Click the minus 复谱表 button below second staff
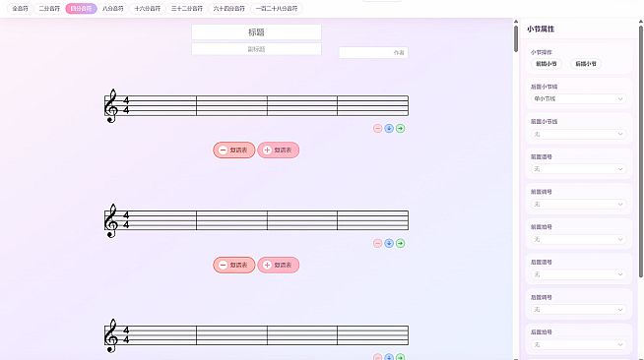The height and width of the screenshot is (360, 644). pos(234,265)
